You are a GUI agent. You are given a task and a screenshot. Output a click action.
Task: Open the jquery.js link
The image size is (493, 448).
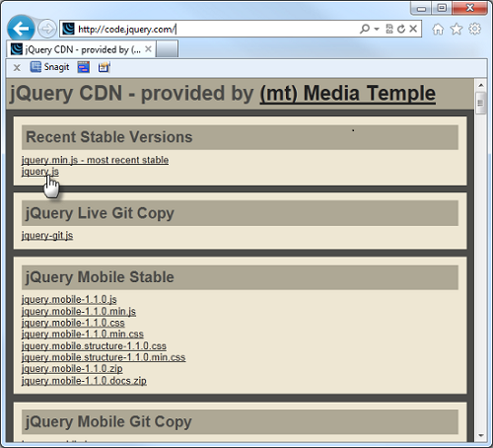(40, 172)
